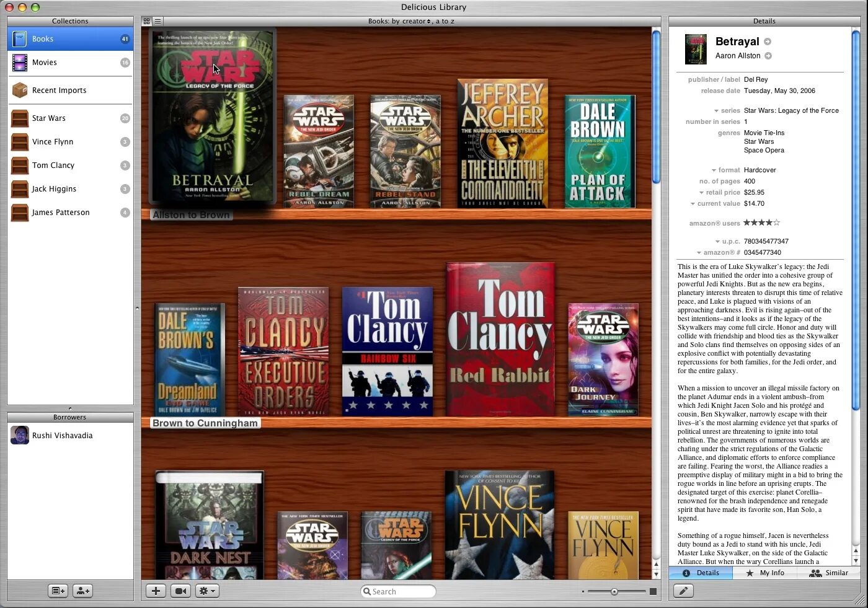Select the Vince Flynn shelf icon
Screen dimensions: 868x608
(20, 142)
